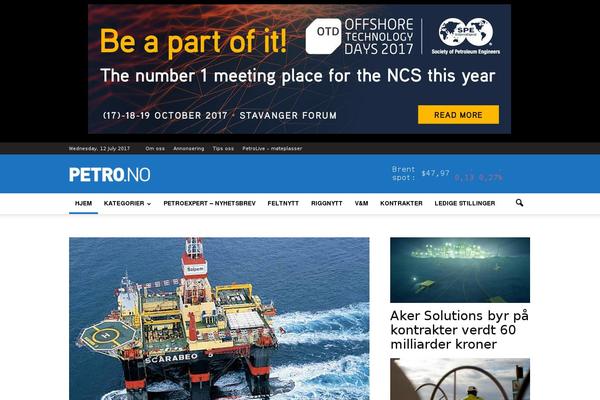Open the Hjem navigation tab
This screenshot has height=400, width=600.
pos(83,203)
